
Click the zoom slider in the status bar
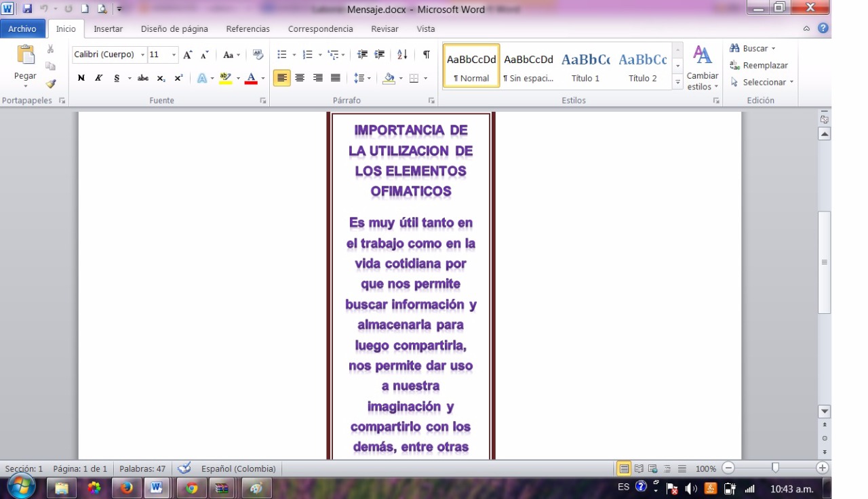click(x=775, y=468)
